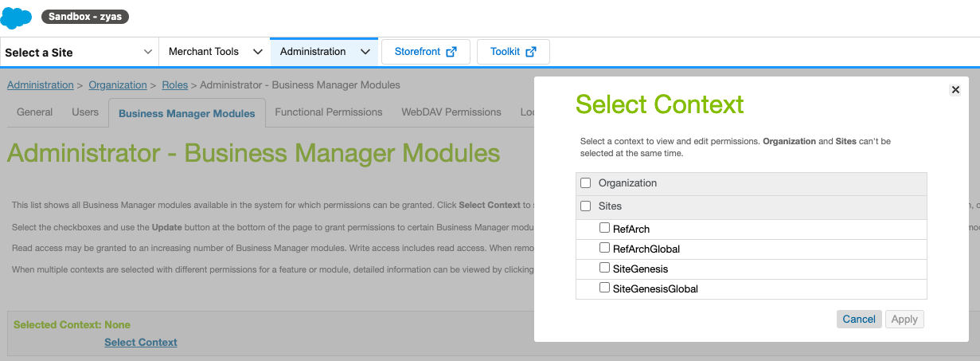
Task: Follow the Administration breadcrumb link
Action: coord(40,85)
